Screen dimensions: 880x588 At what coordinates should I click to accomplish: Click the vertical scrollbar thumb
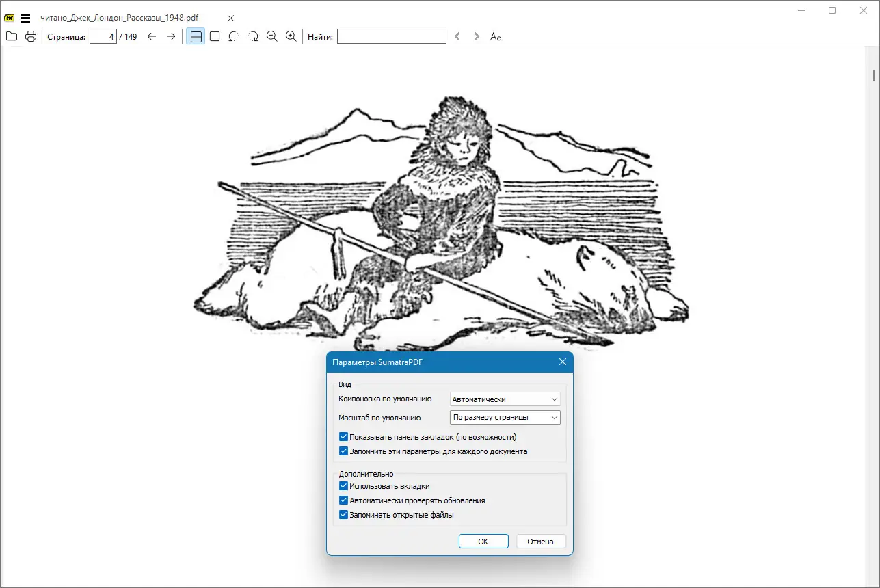pyautogui.click(x=874, y=75)
